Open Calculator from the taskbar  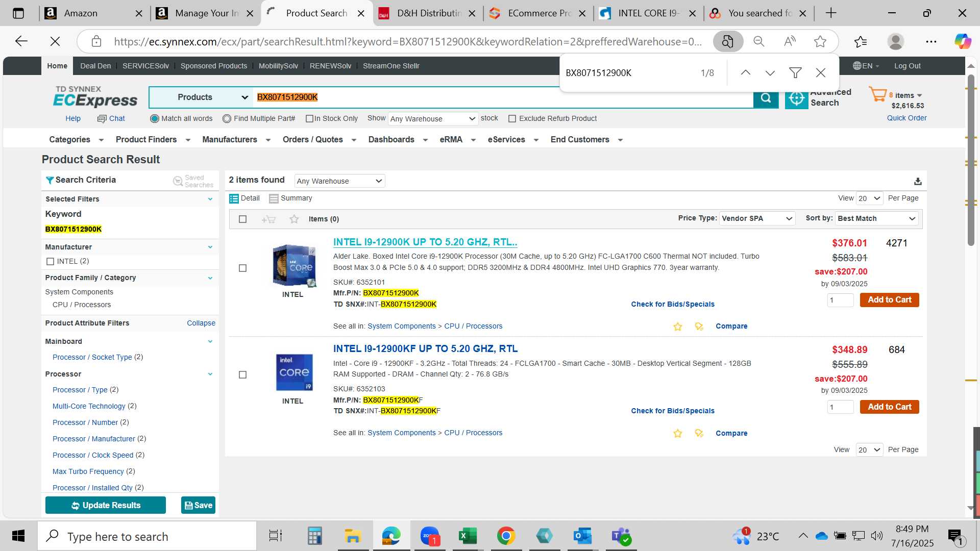coord(314,536)
